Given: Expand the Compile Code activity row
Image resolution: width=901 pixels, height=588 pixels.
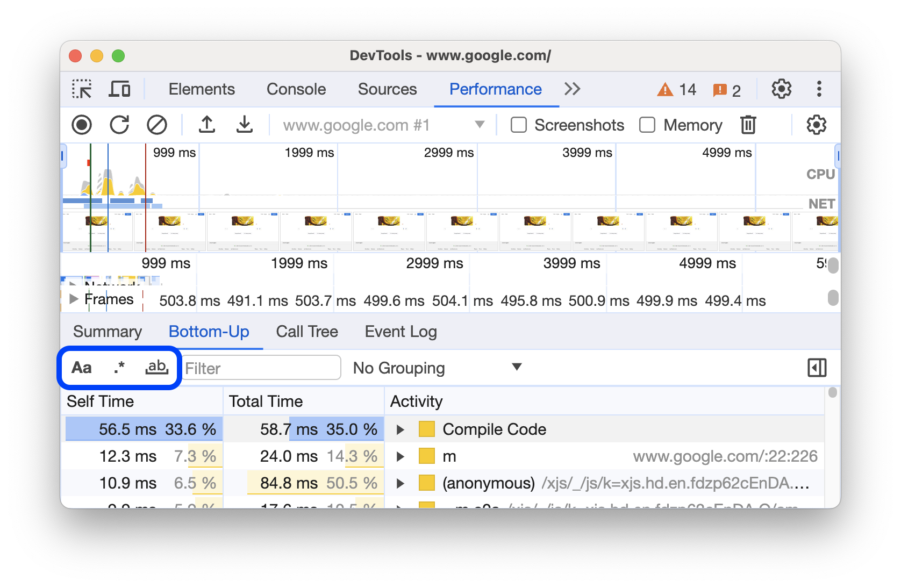Looking at the screenshot, I should click(400, 429).
